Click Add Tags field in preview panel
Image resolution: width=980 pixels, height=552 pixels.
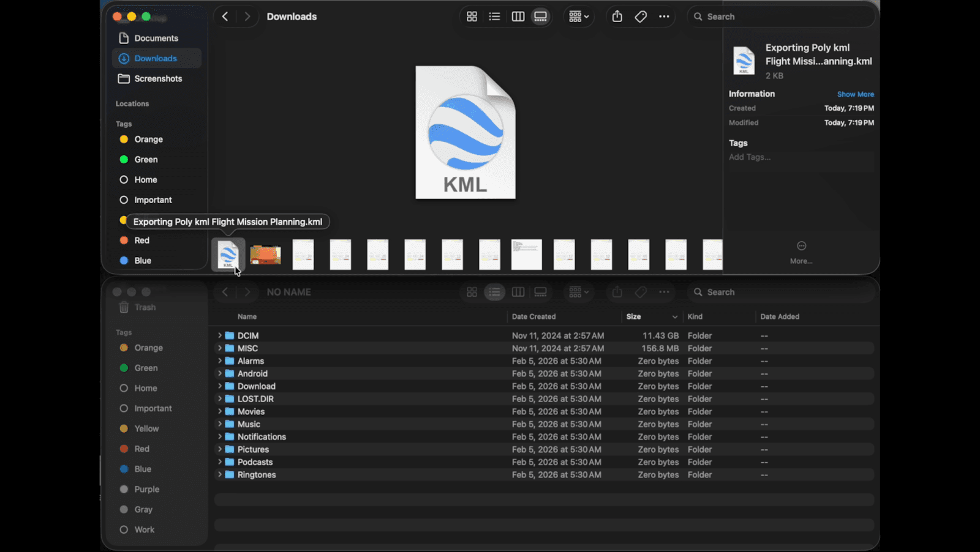801,157
